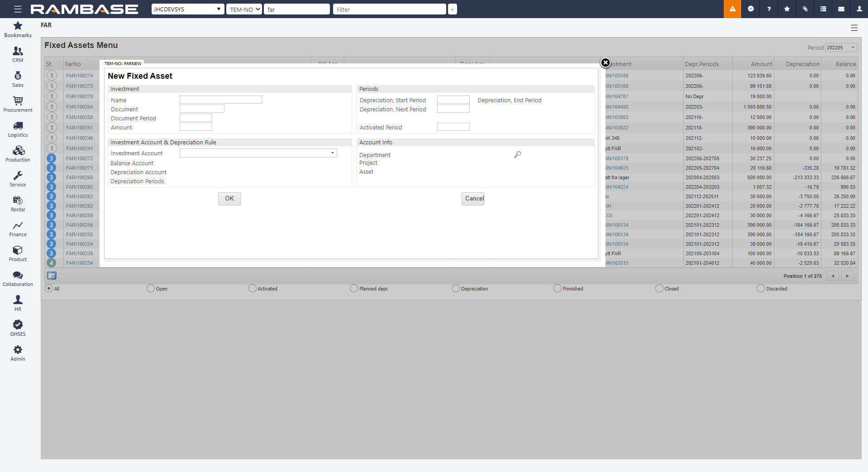Select the Activated status radio button
Viewport: 868px width, 472px height.
coord(253,288)
